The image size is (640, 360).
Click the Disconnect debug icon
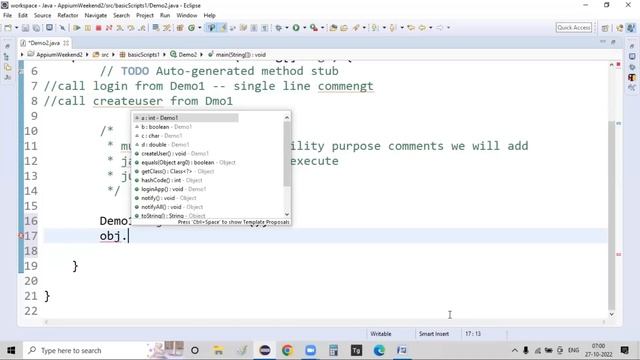[109, 28]
